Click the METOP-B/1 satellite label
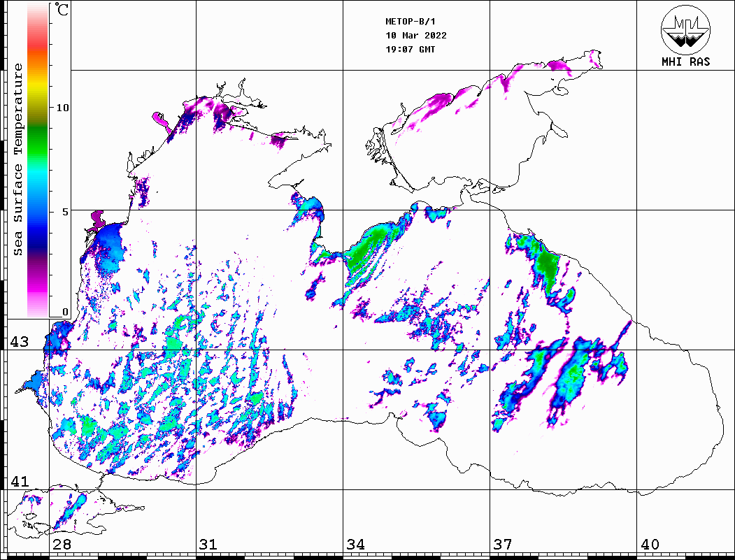The image size is (735, 560). tap(411, 22)
